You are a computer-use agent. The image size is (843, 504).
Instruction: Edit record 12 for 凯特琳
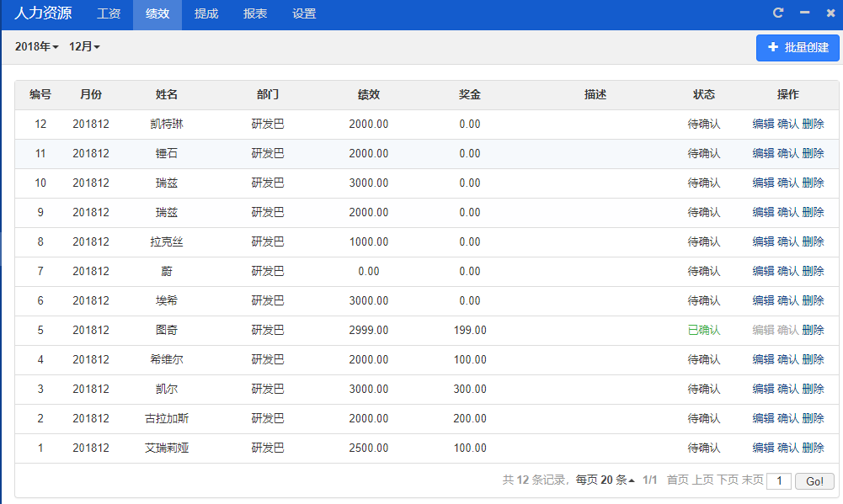pyautogui.click(x=763, y=125)
